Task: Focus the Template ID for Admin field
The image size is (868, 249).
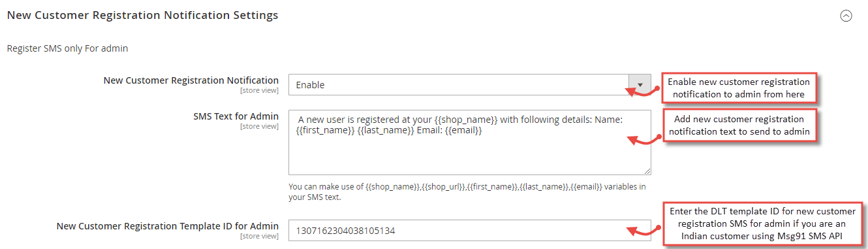Action: [x=469, y=230]
